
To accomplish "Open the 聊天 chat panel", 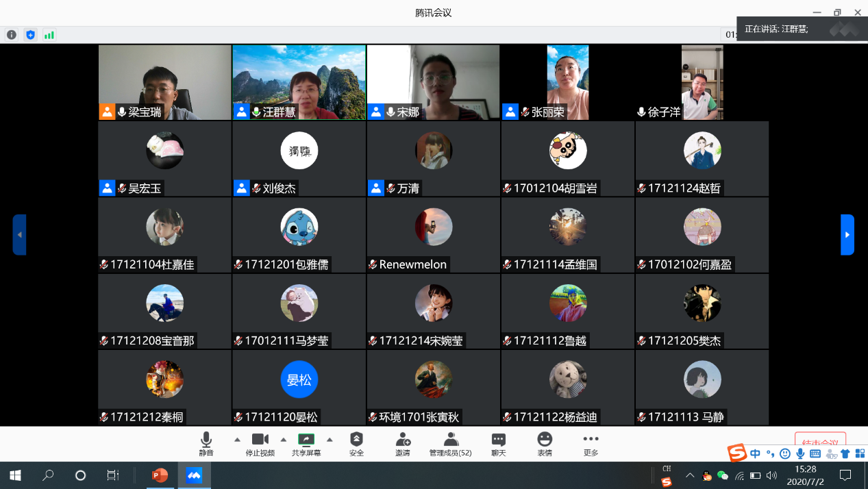I will (x=498, y=443).
